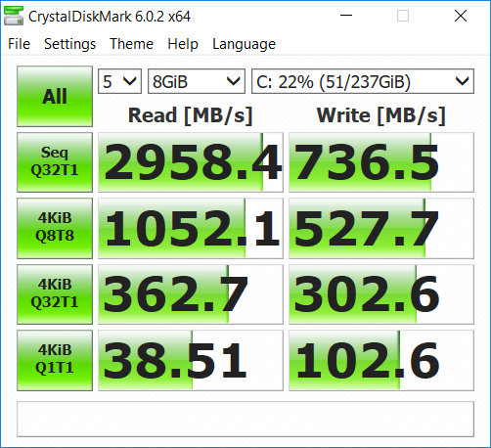The width and height of the screenshot is (491, 448).
Task: Open the Language menu
Action: [244, 44]
